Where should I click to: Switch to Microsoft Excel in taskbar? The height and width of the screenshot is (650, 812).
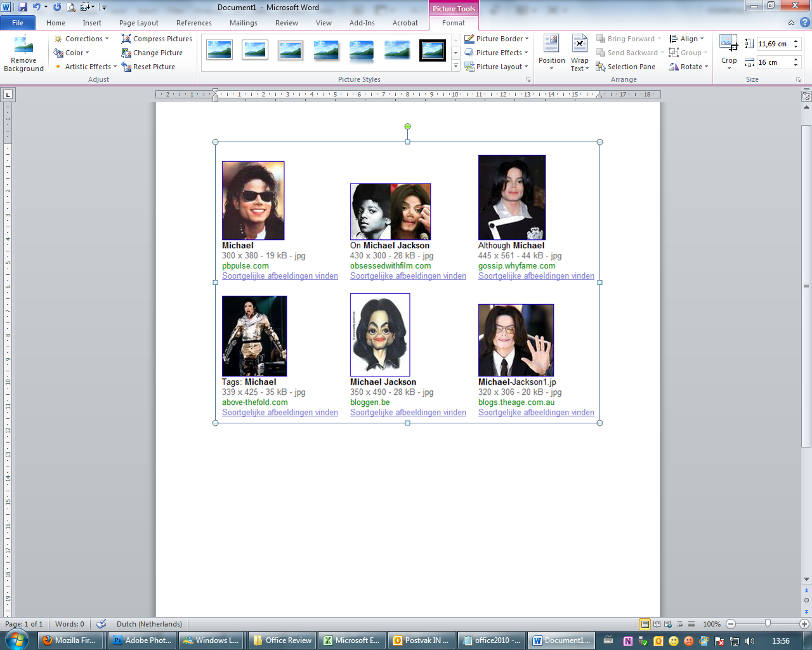[352, 640]
